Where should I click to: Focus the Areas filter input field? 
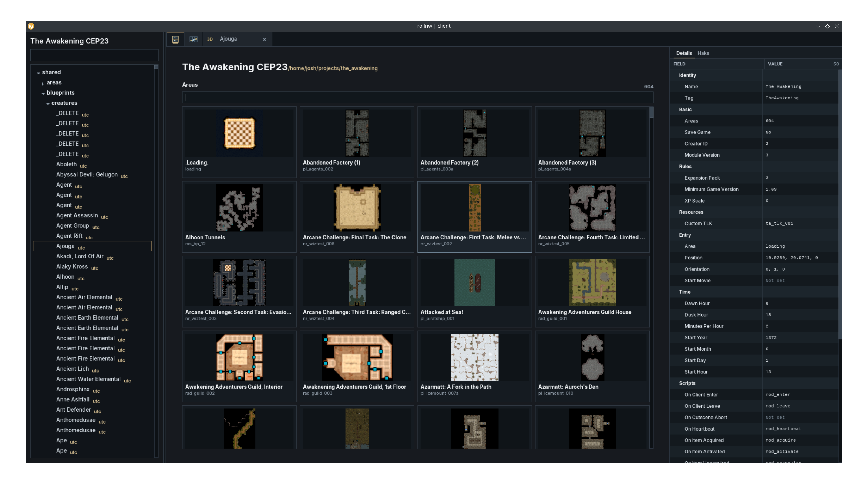417,98
